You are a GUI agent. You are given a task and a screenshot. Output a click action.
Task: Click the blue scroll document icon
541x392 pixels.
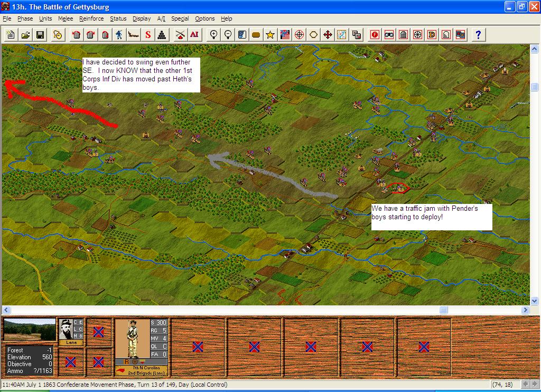tap(242, 34)
